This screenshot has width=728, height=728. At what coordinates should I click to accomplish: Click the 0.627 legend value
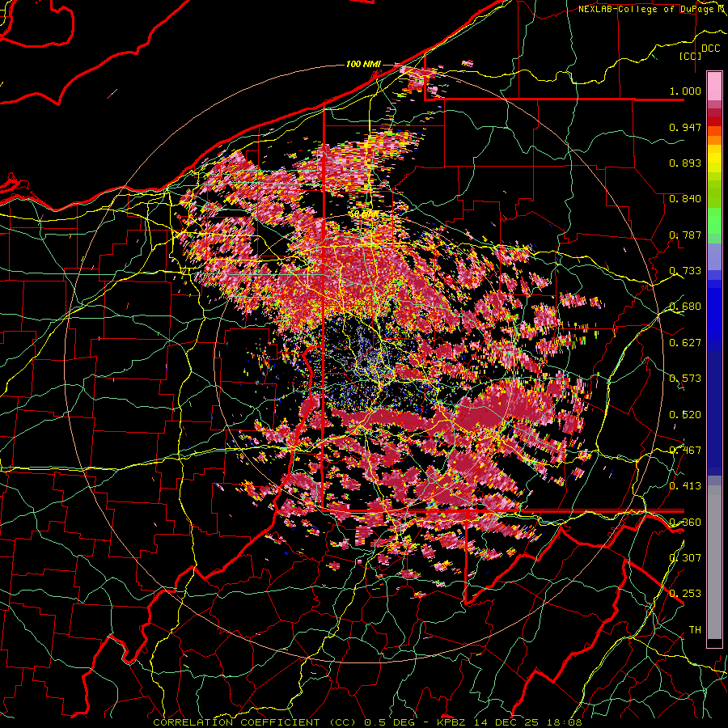[685, 343]
